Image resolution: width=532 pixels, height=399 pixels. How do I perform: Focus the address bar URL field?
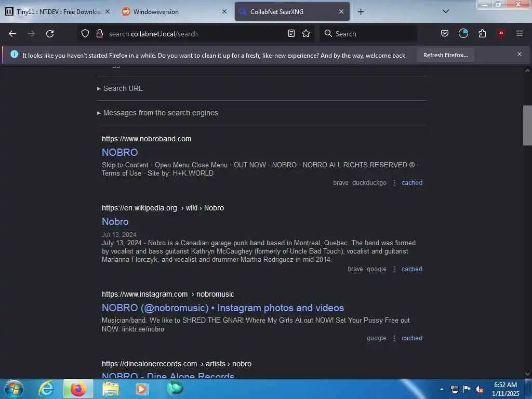196,34
